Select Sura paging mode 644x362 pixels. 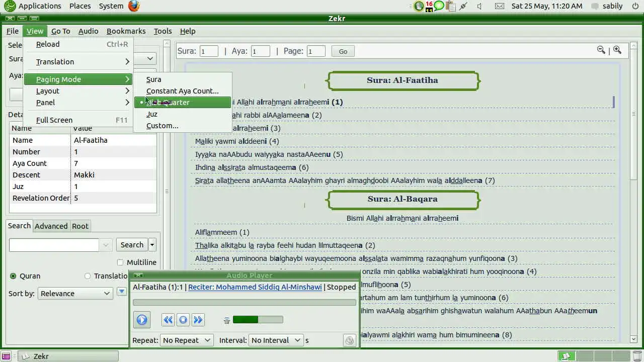coord(182,79)
